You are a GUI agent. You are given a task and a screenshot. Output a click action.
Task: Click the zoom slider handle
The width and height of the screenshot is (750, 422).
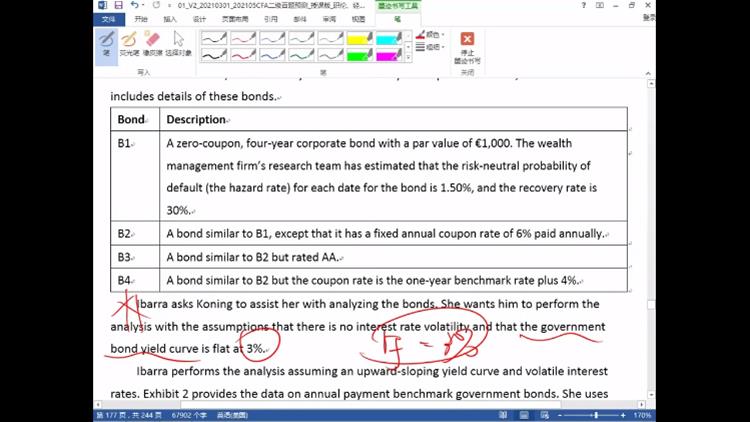click(x=596, y=415)
